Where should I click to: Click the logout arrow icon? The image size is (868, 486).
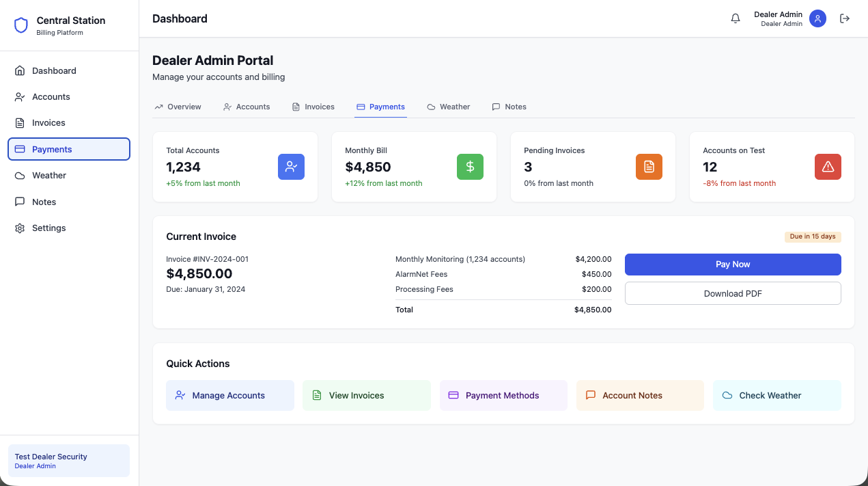click(x=845, y=18)
